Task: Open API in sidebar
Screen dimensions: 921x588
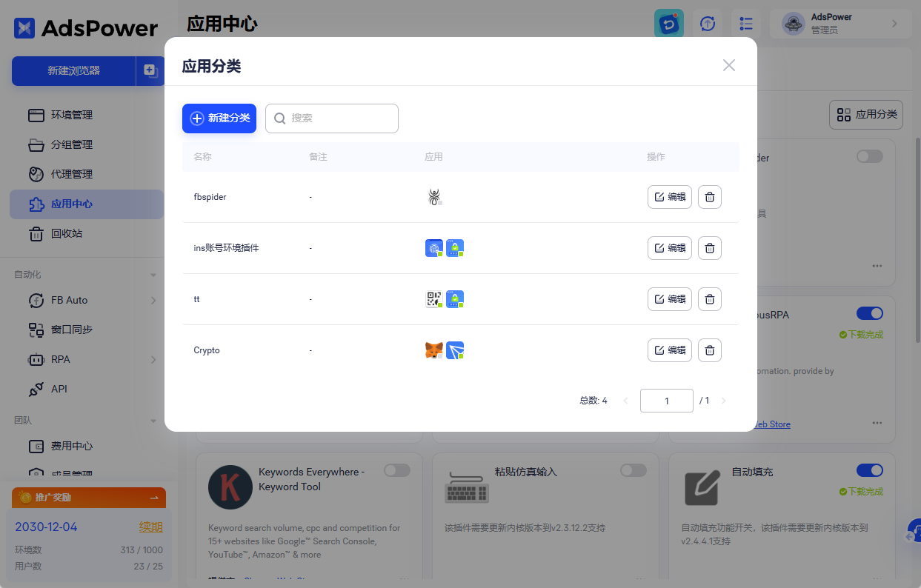Action: tap(87, 389)
